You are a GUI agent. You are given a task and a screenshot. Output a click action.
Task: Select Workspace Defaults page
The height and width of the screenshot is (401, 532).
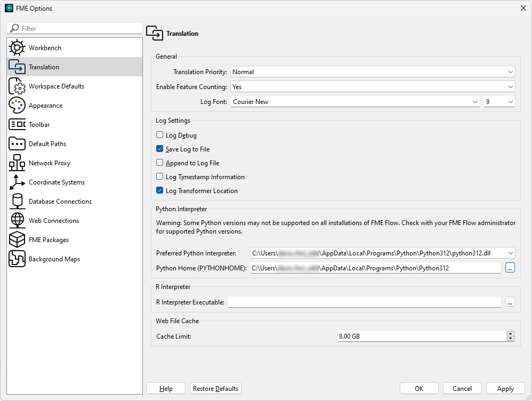pyautogui.click(x=75, y=86)
